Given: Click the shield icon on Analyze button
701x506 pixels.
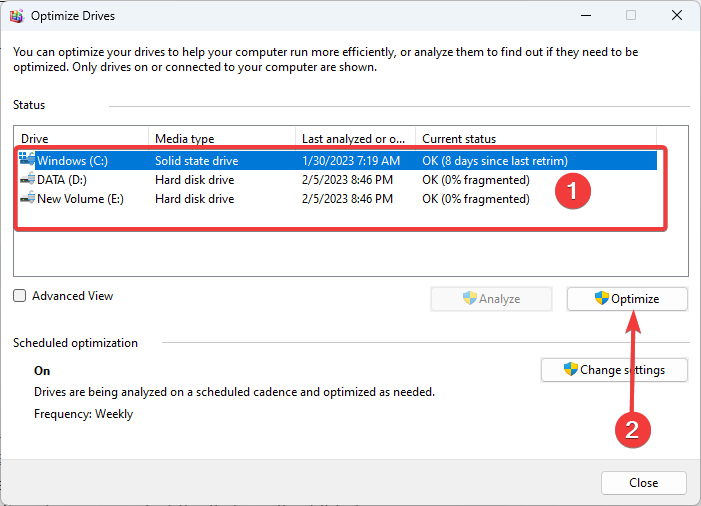Looking at the screenshot, I should pos(470,298).
